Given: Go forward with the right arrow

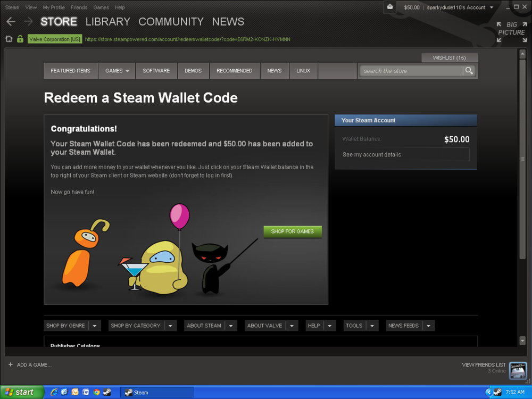Looking at the screenshot, I should point(29,22).
